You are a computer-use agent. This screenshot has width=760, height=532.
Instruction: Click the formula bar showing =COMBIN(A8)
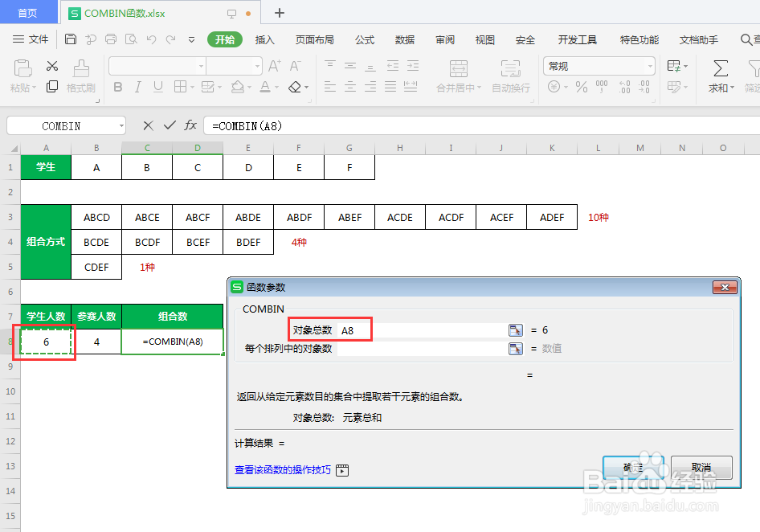pyautogui.click(x=482, y=126)
